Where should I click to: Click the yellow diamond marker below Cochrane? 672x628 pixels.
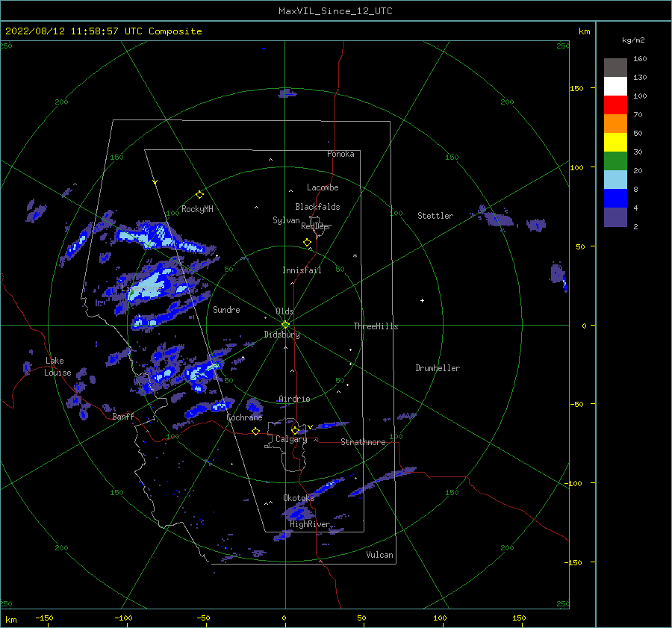point(256,431)
